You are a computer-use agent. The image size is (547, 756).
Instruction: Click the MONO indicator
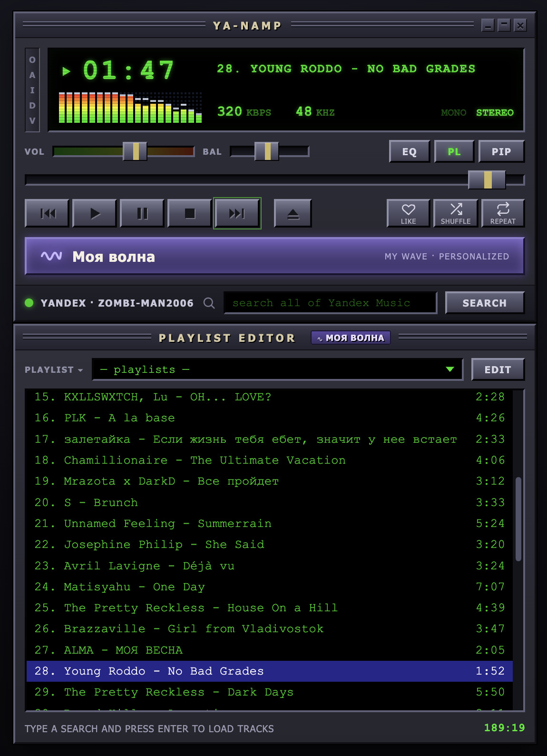pos(453,113)
